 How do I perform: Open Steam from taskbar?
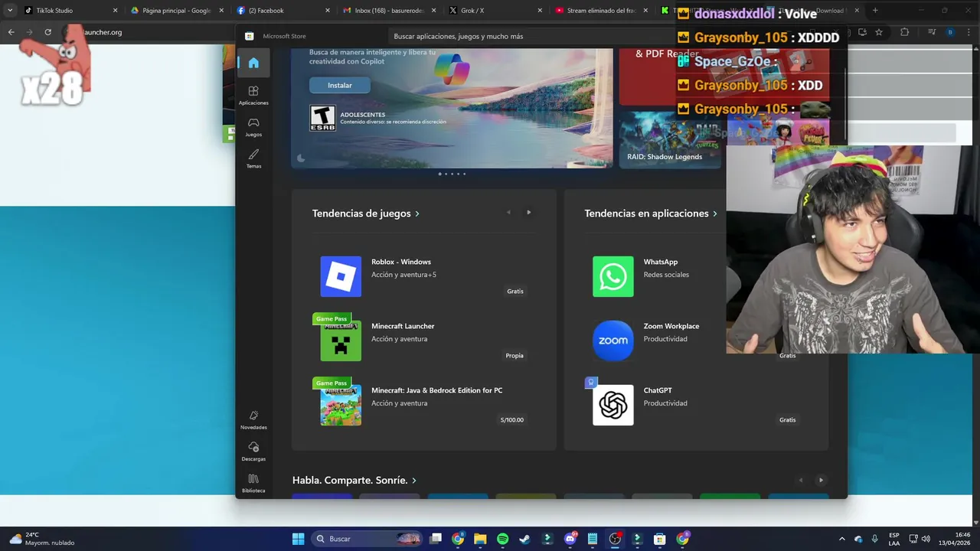point(524,539)
